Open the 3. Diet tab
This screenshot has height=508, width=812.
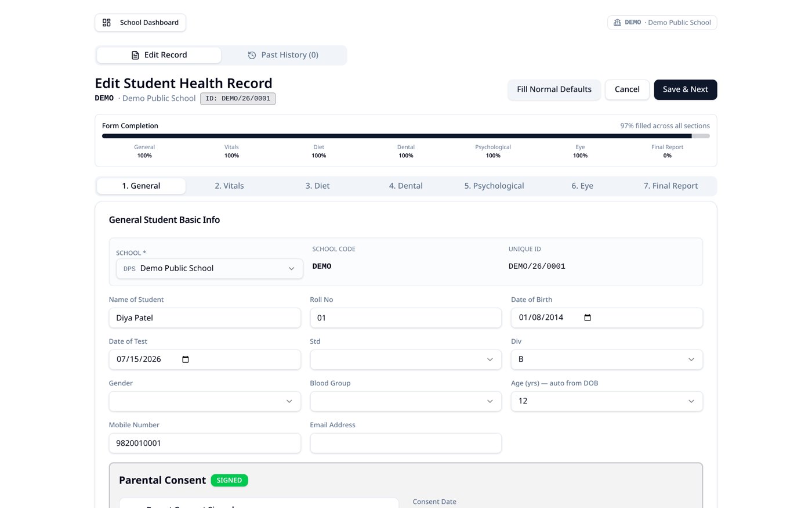[317, 186]
